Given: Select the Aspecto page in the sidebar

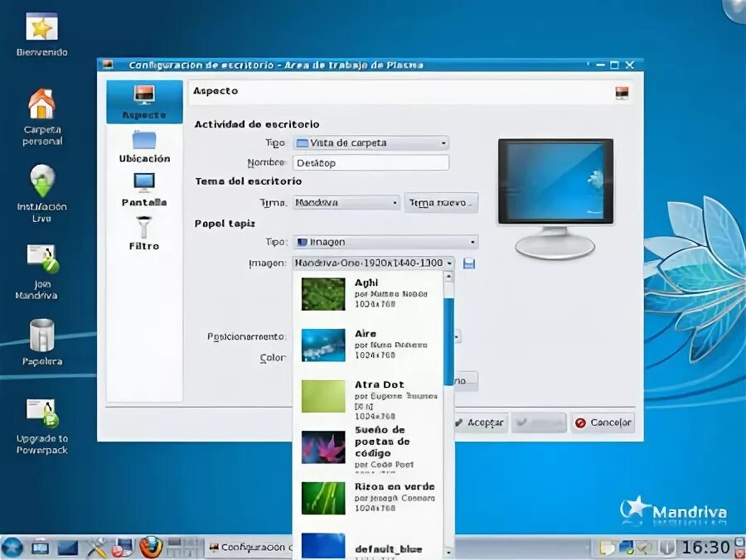Looking at the screenshot, I should (144, 102).
